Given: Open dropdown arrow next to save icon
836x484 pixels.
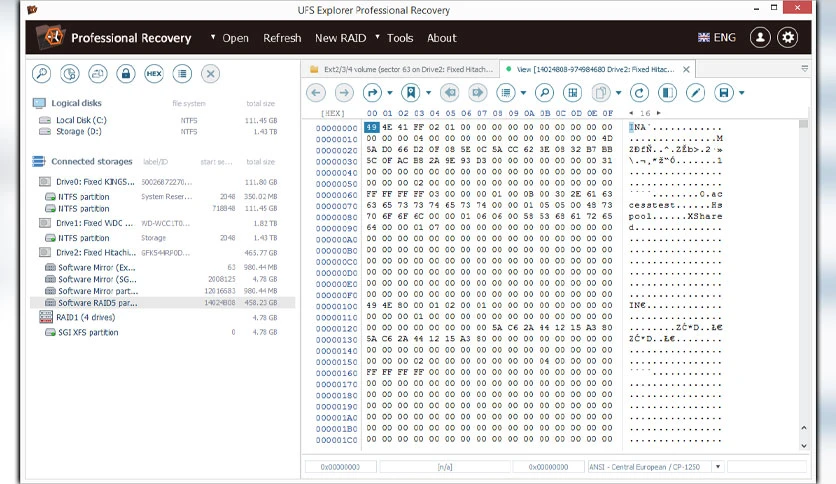Looking at the screenshot, I should click(x=742, y=93).
